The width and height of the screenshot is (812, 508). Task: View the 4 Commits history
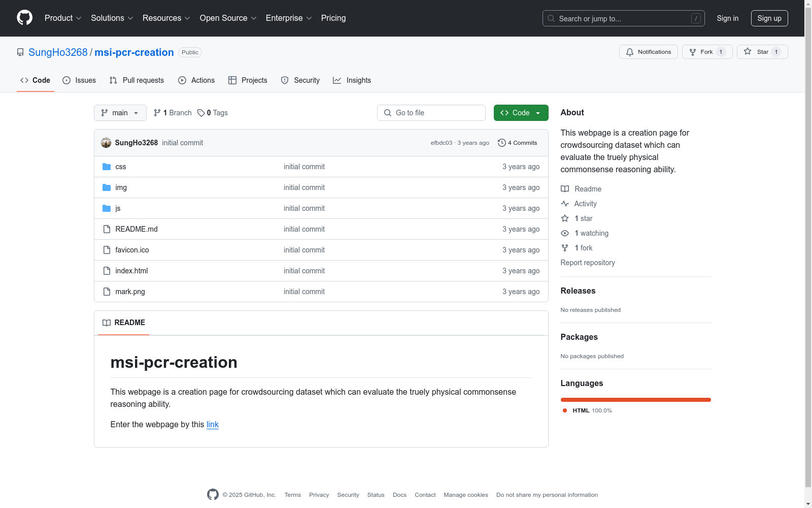(518, 143)
